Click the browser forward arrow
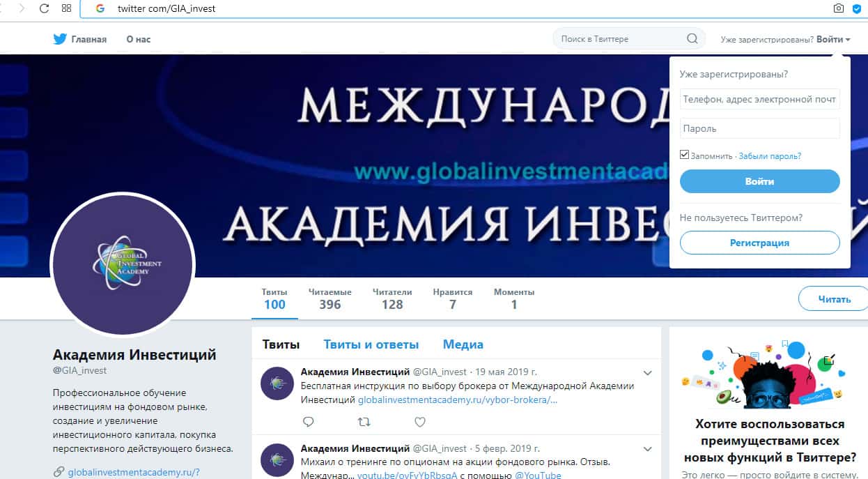Screen dimensions: 868x479 coord(21,8)
